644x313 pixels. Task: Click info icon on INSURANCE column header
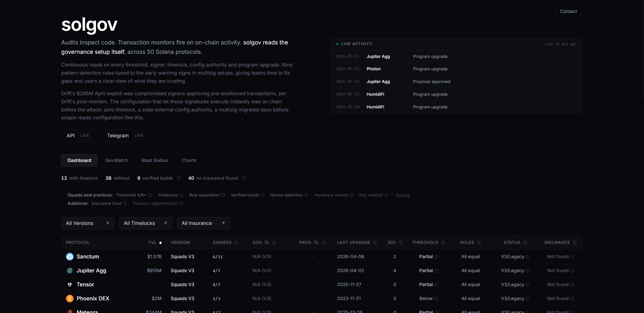(x=575, y=243)
